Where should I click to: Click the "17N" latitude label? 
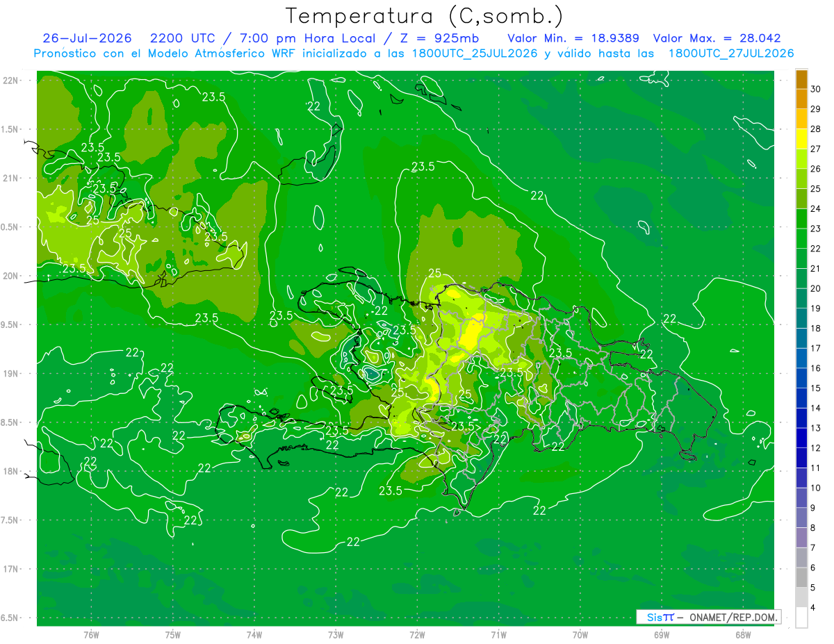[10, 569]
